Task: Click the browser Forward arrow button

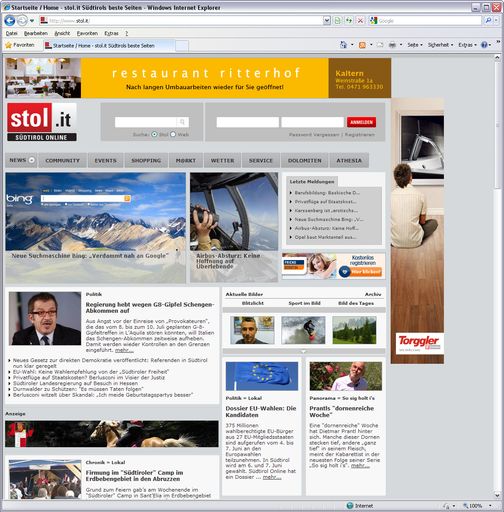Action: (x=22, y=21)
